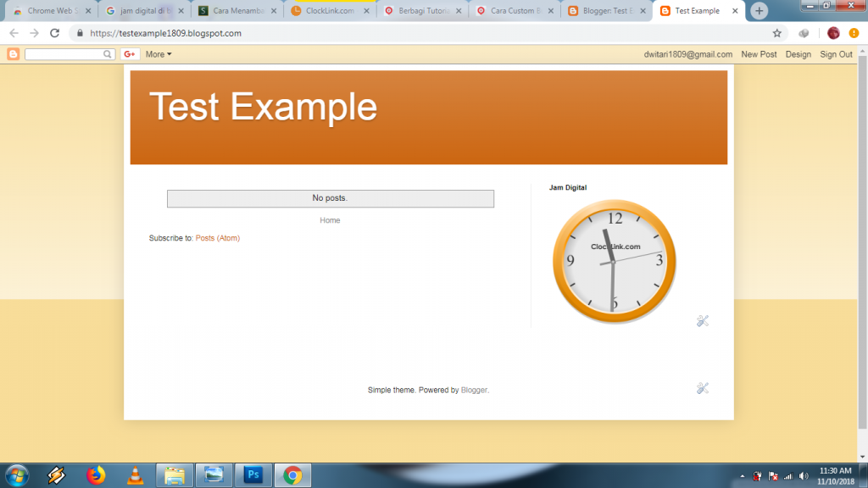Click the volume speaker tray icon

[x=804, y=476]
